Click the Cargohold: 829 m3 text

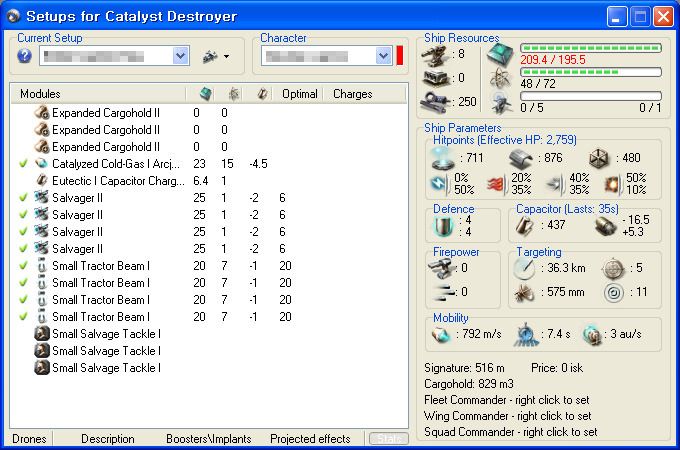click(469, 384)
